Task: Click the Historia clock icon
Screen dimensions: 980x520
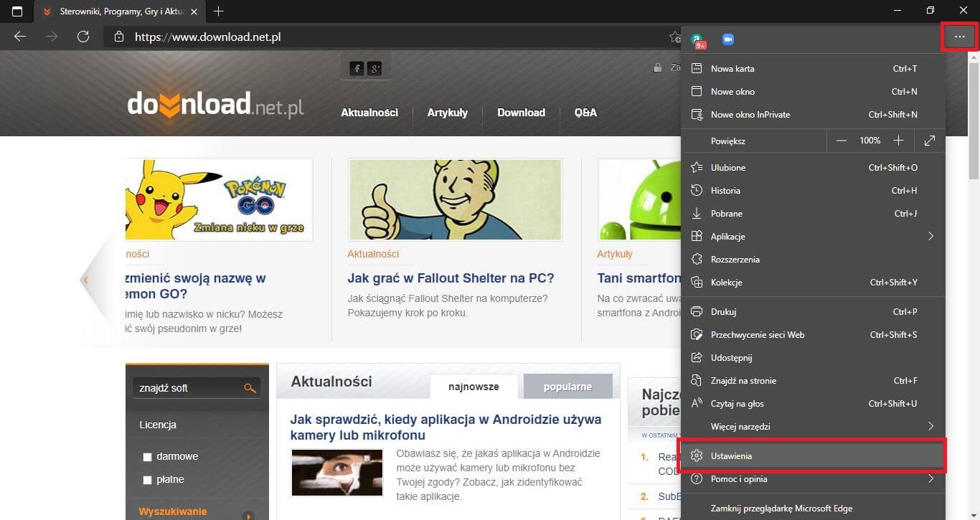Action: pyautogui.click(x=696, y=190)
